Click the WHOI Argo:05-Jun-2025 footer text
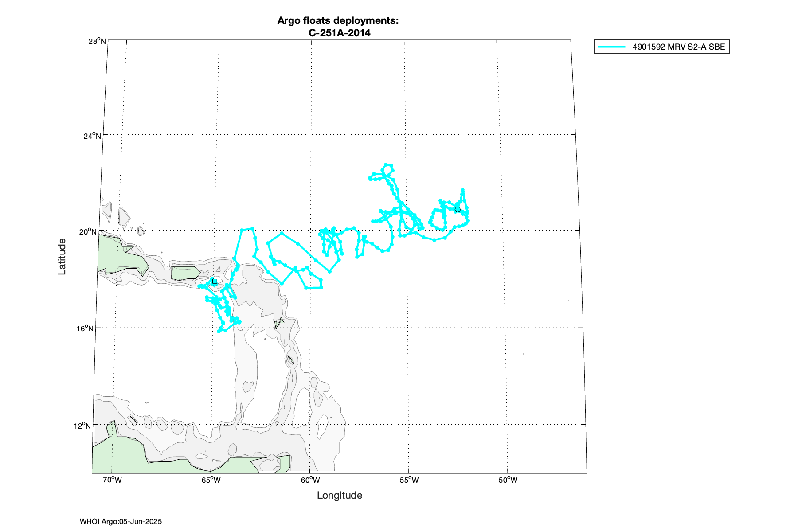This screenshot has height=532, width=798. [121, 521]
